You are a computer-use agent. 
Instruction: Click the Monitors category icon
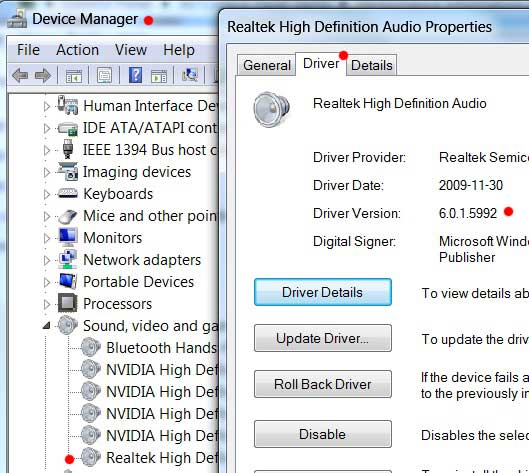68,237
